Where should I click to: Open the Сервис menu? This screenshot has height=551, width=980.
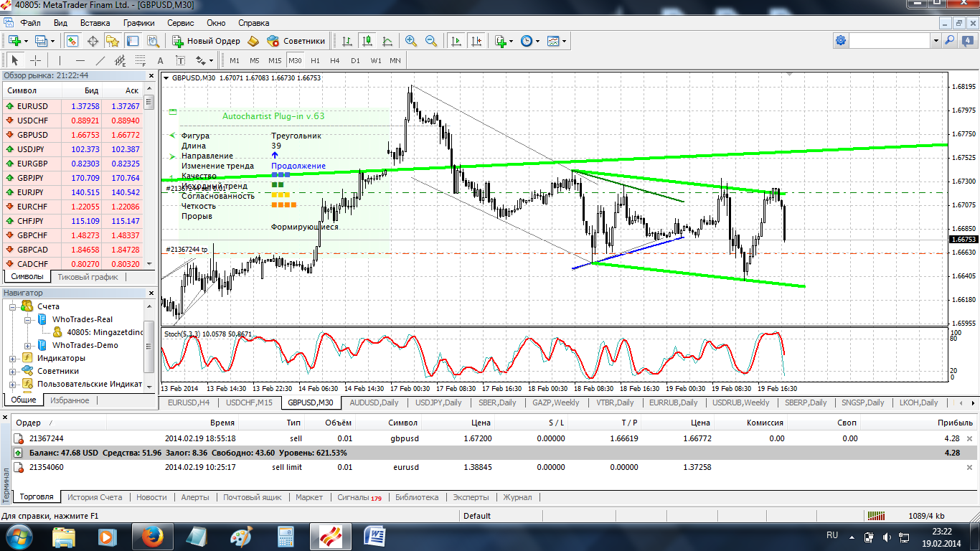click(x=181, y=23)
